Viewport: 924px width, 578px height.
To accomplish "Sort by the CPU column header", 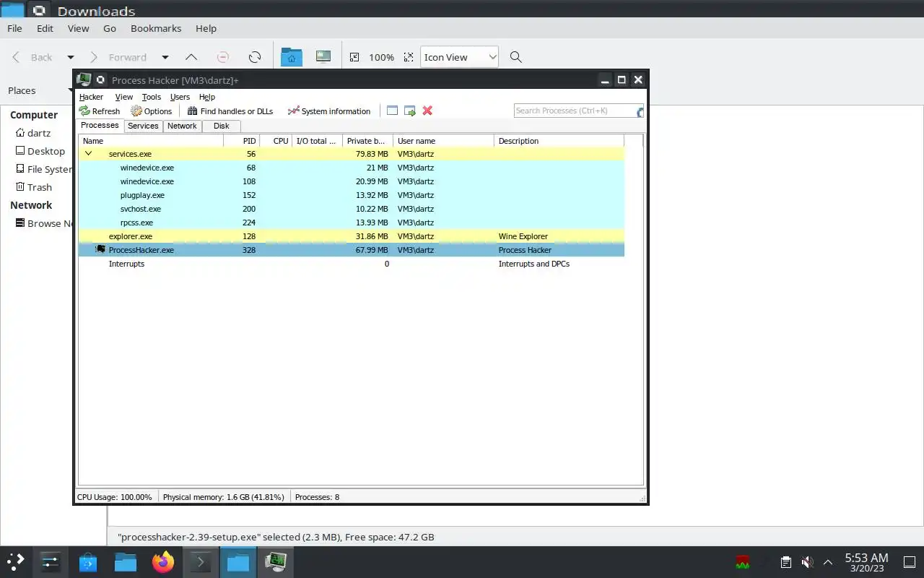I will 276,141.
